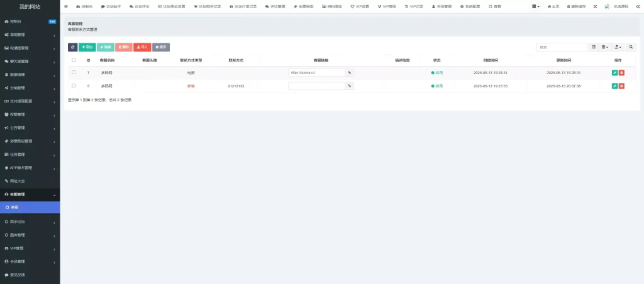Toggle 启用 status for row ID 7
This screenshot has height=284, width=644.
[437, 73]
